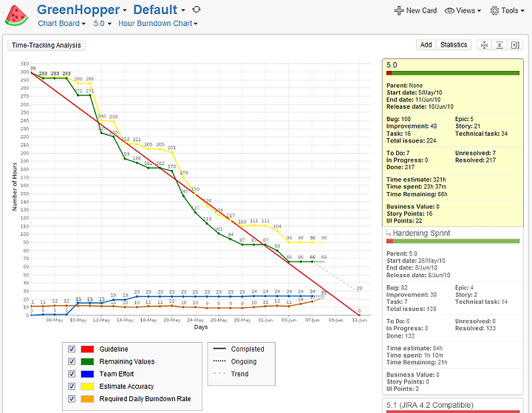Screen dimensions: 532x413
Task: Click the watermelon GreenHopper logo
Action: click(16, 16)
